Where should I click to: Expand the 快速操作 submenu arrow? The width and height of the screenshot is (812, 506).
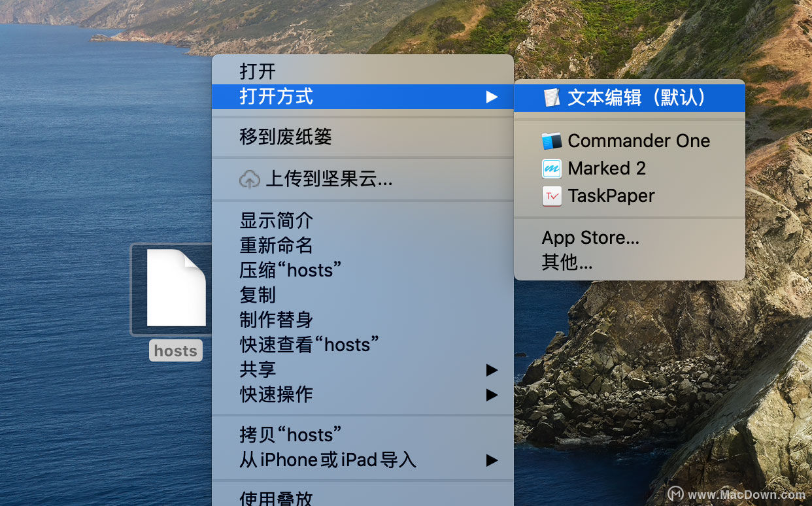click(x=492, y=394)
